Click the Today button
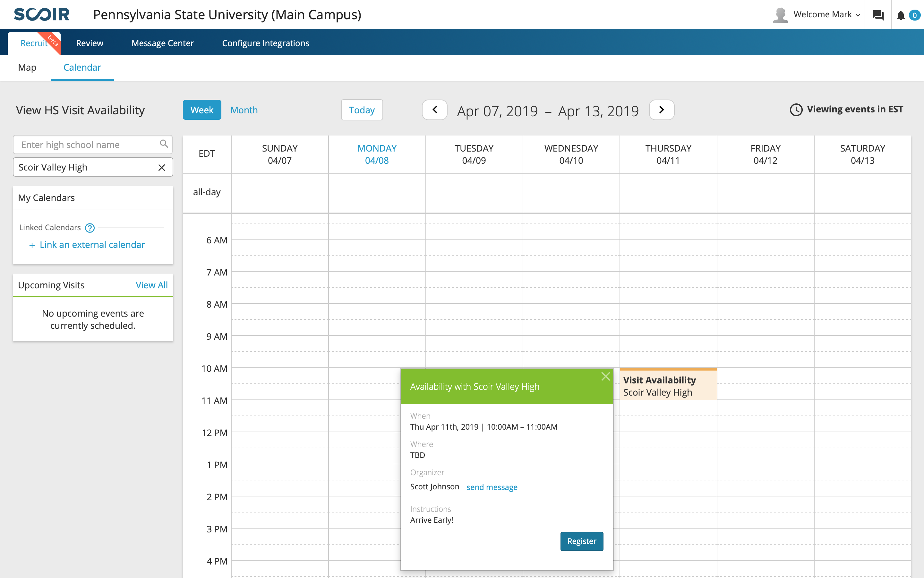 pos(362,110)
